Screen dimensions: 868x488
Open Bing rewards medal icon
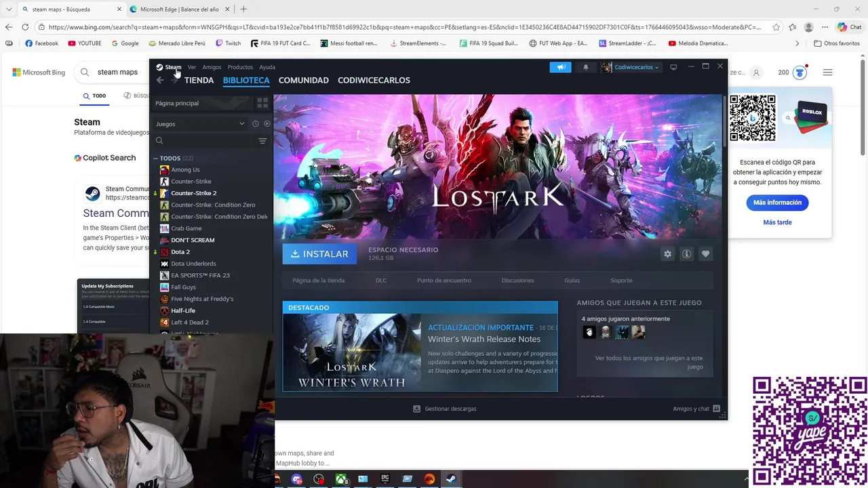tap(800, 73)
